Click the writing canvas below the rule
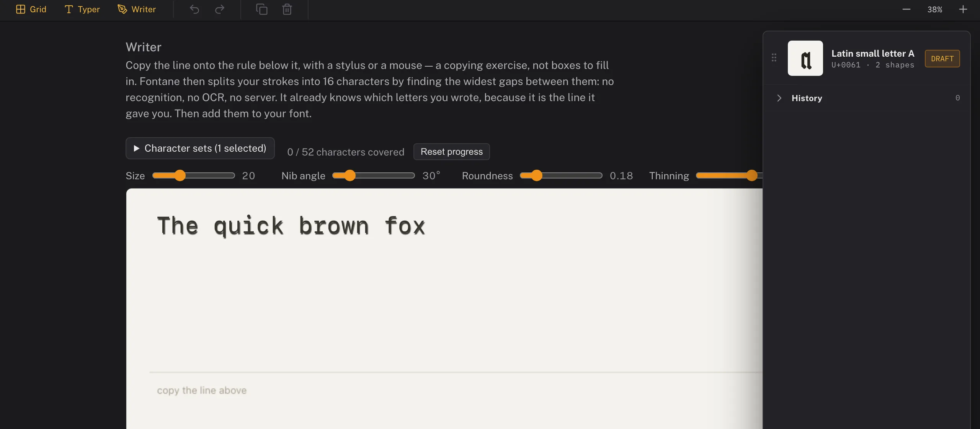This screenshot has height=429, width=980. pos(444,400)
